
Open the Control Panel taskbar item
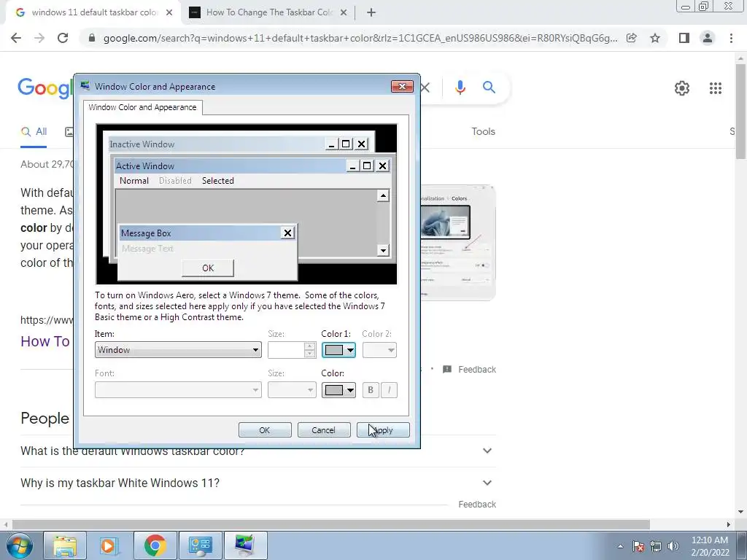(x=200, y=545)
